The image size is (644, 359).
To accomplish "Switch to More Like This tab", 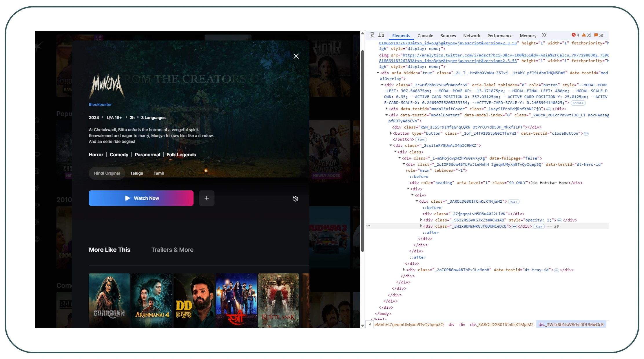I will pyautogui.click(x=110, y=250).
